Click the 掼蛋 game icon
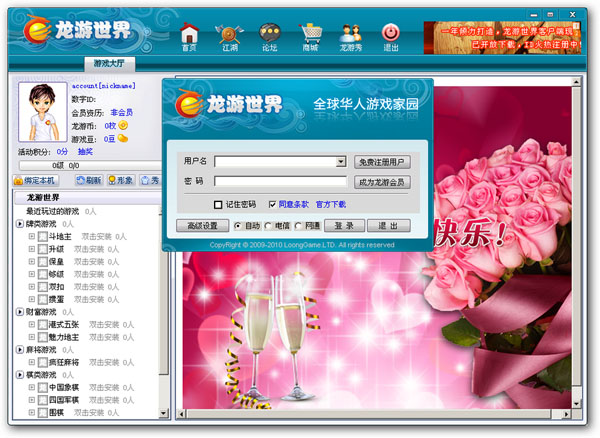 (x=43, y=300)
